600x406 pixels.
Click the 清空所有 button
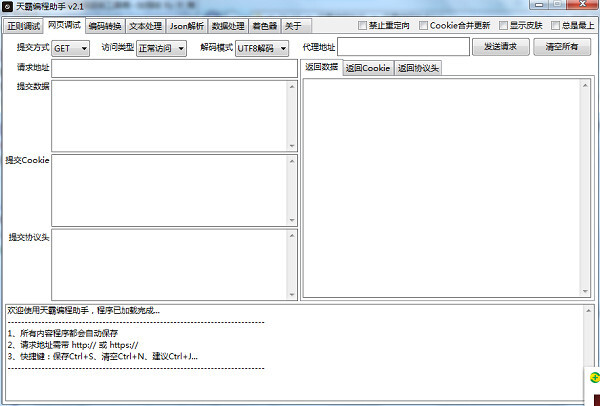(562, 47)
